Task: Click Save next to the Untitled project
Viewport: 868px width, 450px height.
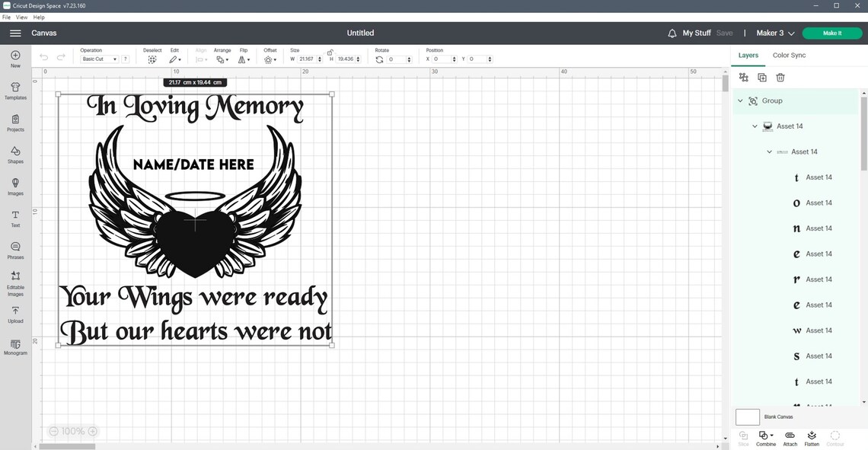Action: pyautogui.click(x=724, y=33)
